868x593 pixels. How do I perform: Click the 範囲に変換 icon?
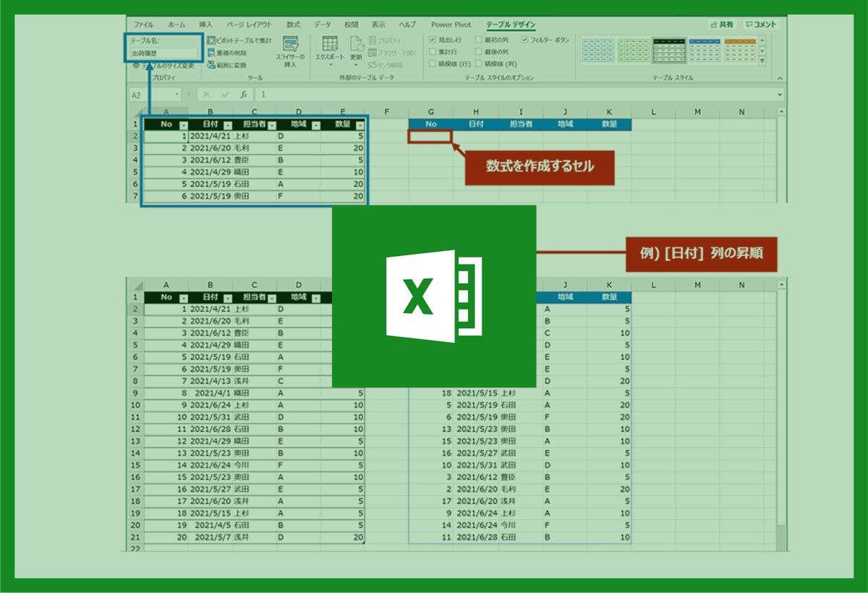pos(211,64)
